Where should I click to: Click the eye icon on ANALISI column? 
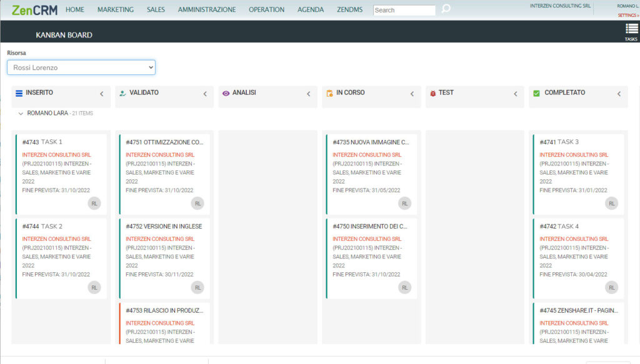click(225, 92)
